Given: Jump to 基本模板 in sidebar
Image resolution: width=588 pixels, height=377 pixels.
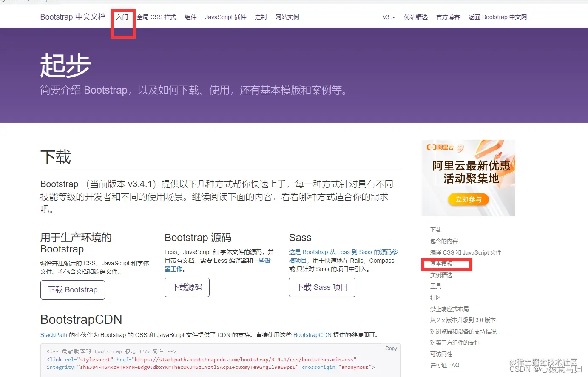Looking at the screenshot, I should [x=441, y=264].
